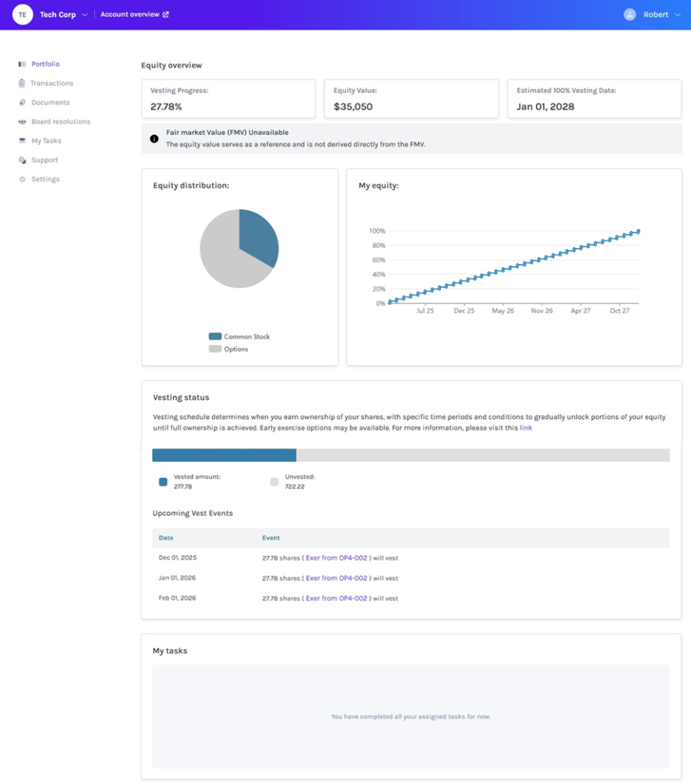Click the Portfolio icon in sidebar
The height and width of the screenshot is (784, 691).
coord(22,64)
